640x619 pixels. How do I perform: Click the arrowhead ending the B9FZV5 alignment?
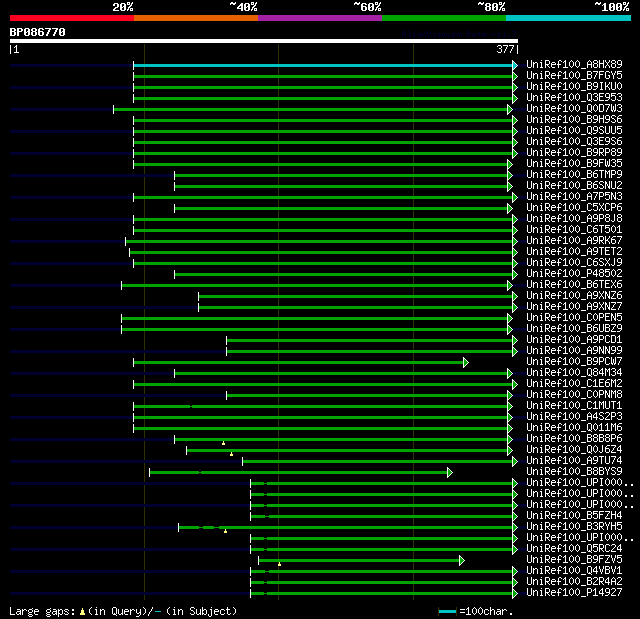[x=462, y=561]
